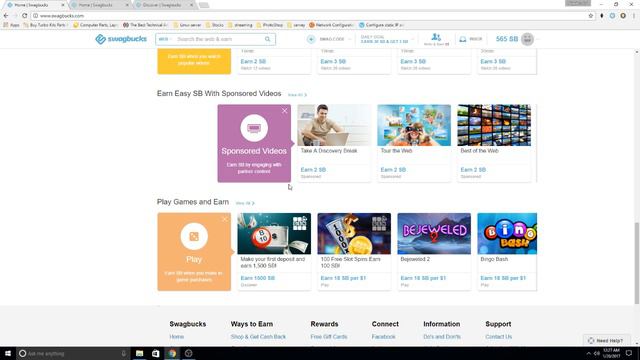Open the Stocks bookmark folder

coord(214,25)
